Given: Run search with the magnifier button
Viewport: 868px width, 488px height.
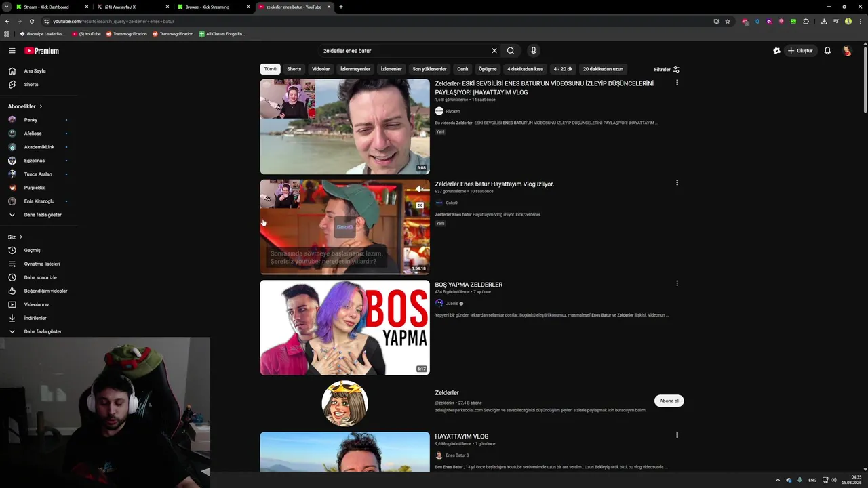Looking at the screenshot, I should (x=511, y=51).
